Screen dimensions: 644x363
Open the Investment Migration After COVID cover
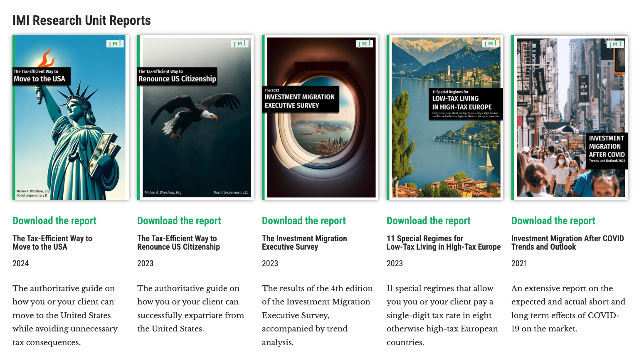coord(570,118)
